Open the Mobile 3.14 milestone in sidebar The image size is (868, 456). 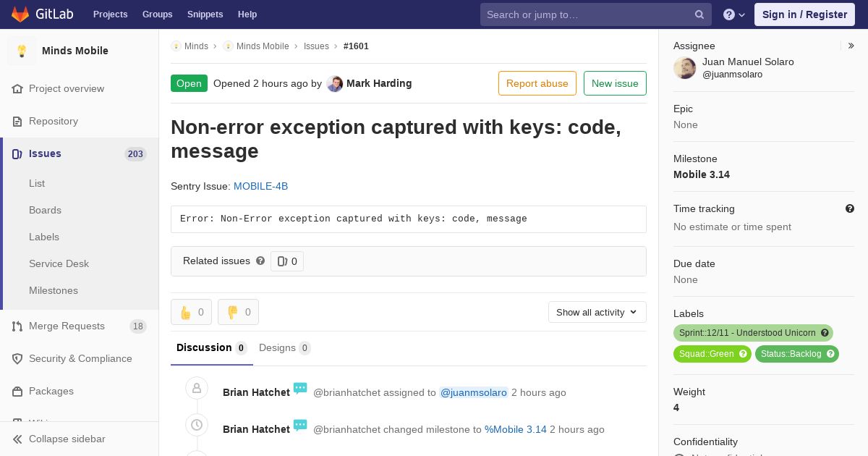702,174
